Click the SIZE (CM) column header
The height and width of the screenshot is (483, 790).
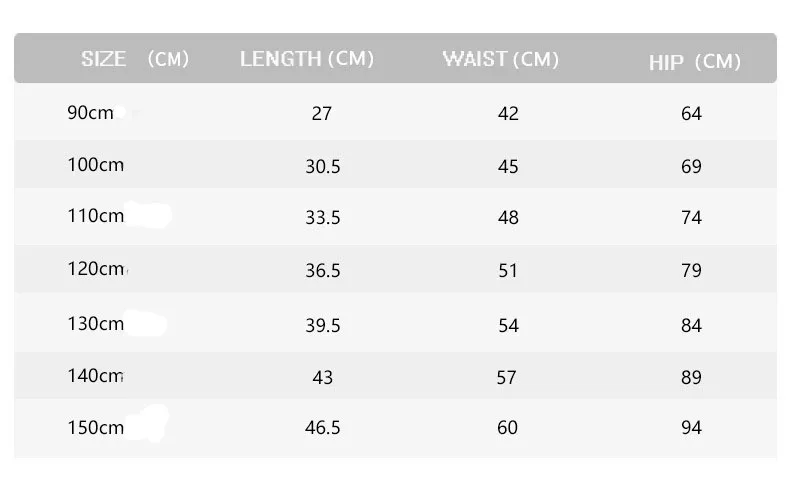tap(135, 59)
